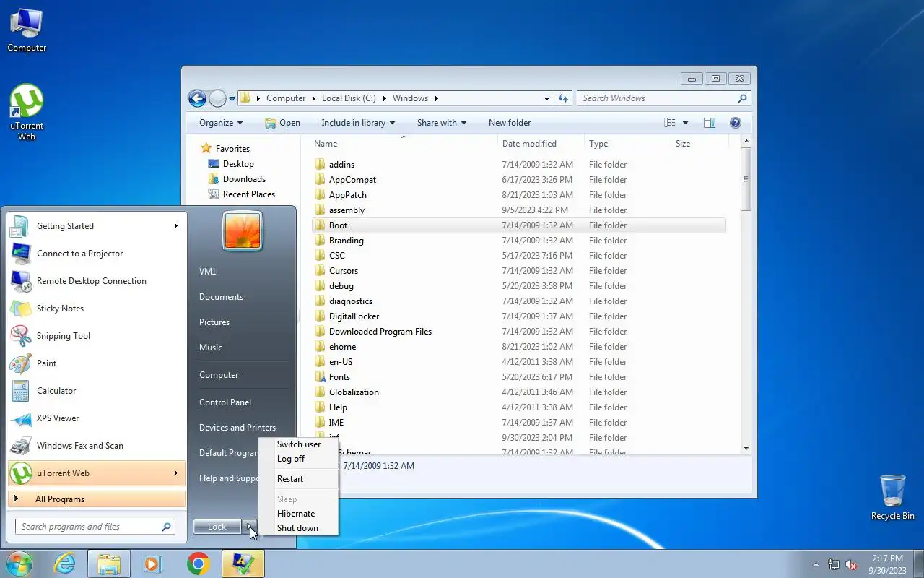Image resolution: width=924 pixels, height=578 pixels.
Task: Click the Explorer vertical scrollbar thumb
Action: [x=746, y=179]
